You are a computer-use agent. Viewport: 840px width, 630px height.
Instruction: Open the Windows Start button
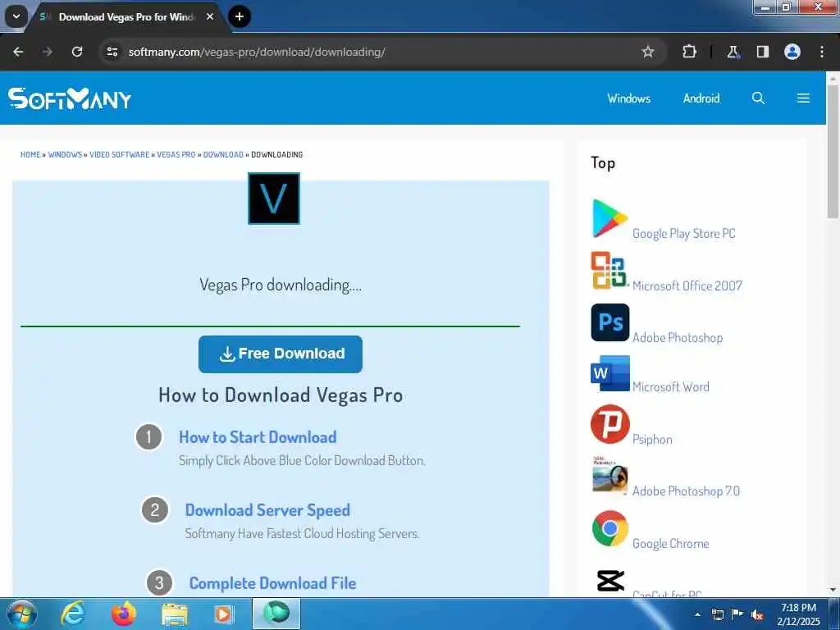[21, 614]
